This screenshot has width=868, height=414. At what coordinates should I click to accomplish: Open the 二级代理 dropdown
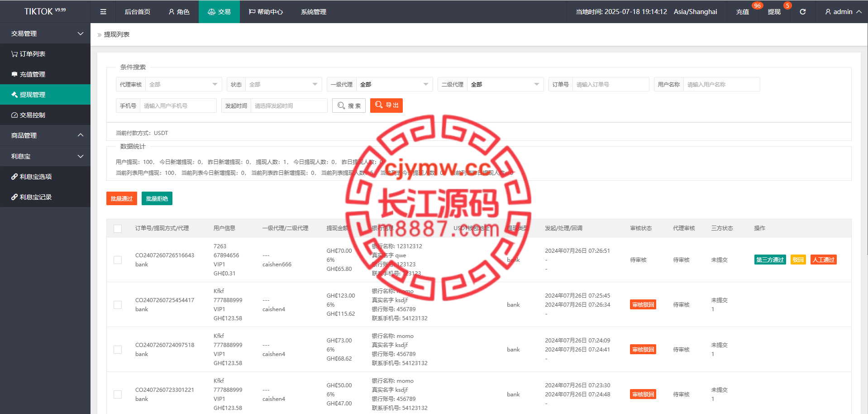tap(506, 84)
